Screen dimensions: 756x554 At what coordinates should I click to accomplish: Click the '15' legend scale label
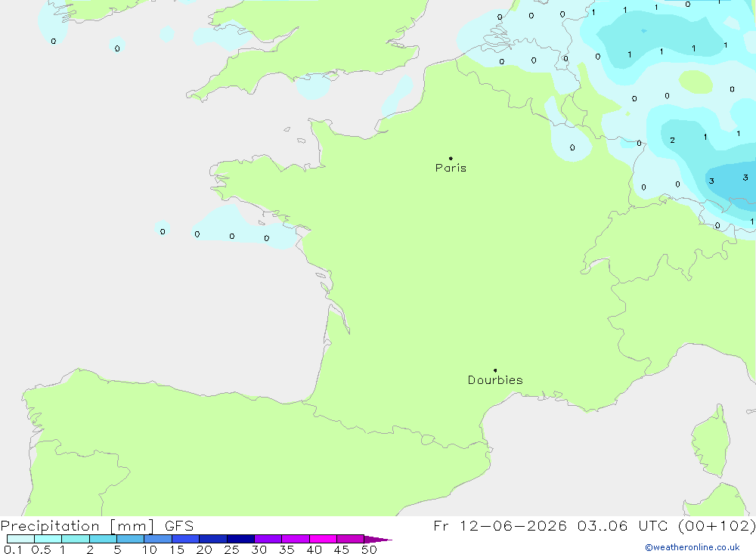(177, 549)
